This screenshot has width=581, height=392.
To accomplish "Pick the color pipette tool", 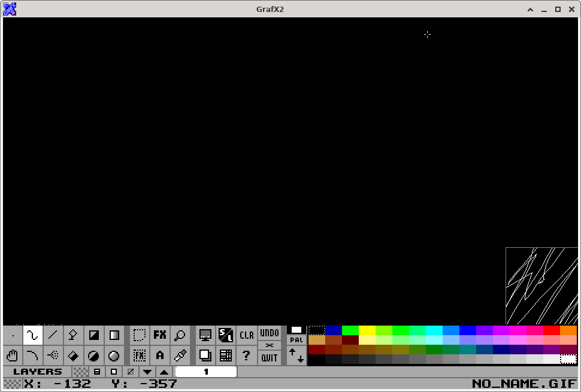I will (180, 355).
